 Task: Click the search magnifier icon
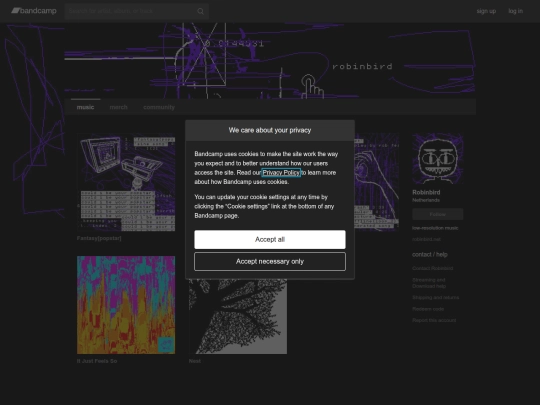click(x=200, y=11)
